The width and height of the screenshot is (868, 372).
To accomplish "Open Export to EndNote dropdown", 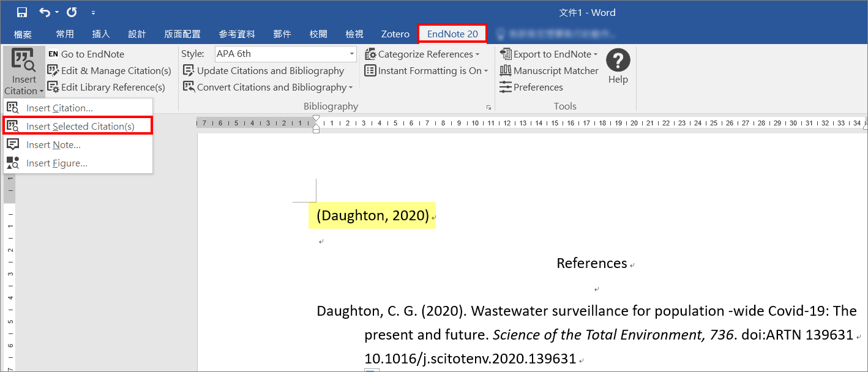I will point(549,54).
